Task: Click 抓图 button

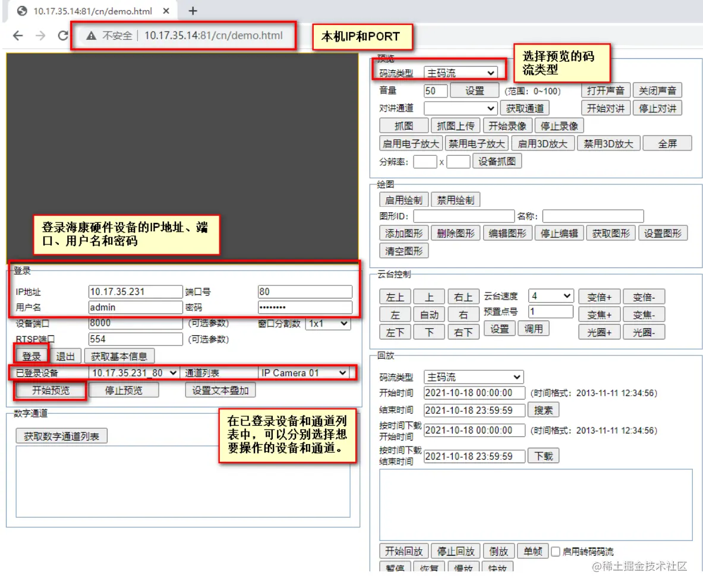Action: point(403,126)
